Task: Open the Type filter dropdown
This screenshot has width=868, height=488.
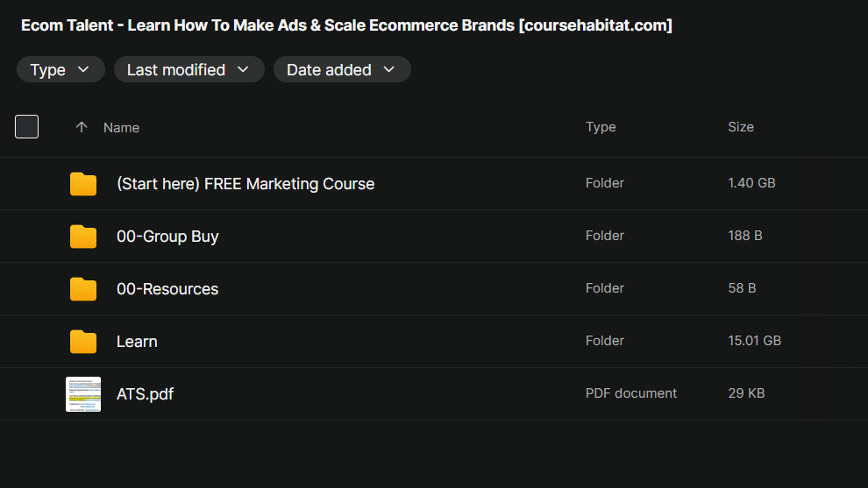Action: [60, 70]
